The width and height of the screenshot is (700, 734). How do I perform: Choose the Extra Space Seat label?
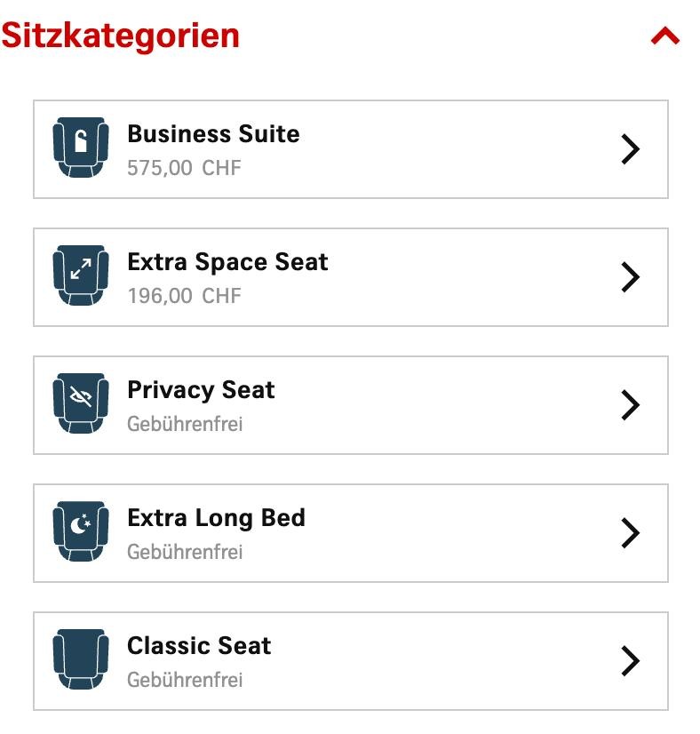[x=227, y=262]
